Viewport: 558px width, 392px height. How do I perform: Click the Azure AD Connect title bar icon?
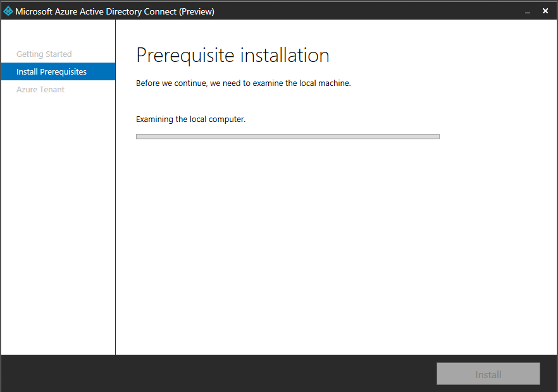click(8, 11)
